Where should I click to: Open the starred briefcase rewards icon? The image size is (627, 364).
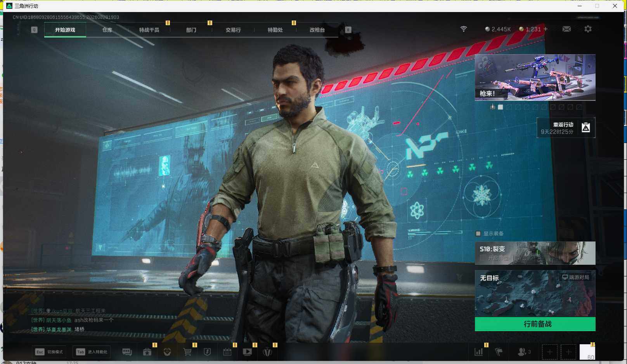[147, 352]
